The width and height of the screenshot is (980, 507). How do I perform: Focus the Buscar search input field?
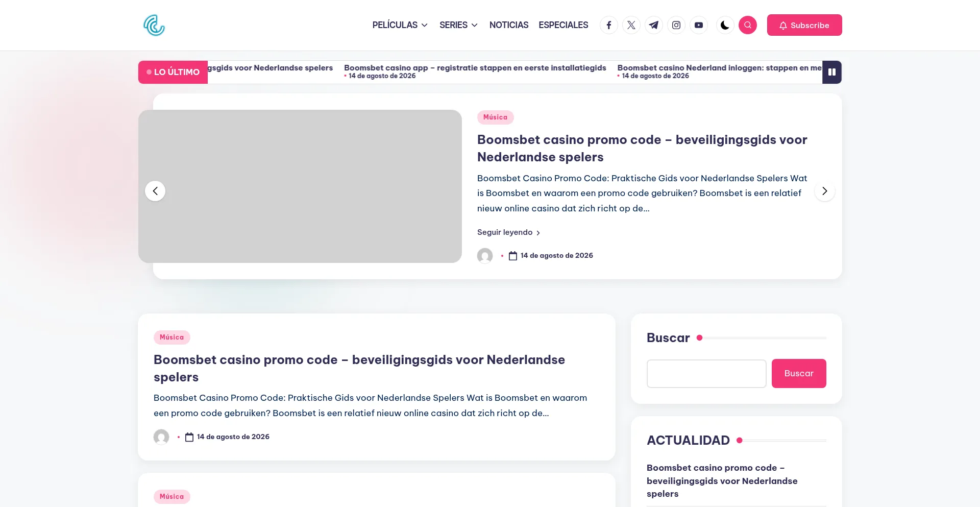(706, 374)
